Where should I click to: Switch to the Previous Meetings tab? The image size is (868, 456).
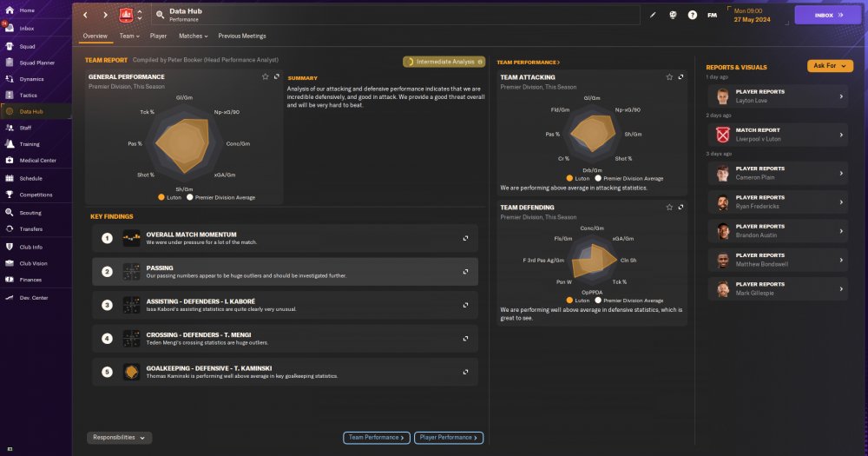242,36
